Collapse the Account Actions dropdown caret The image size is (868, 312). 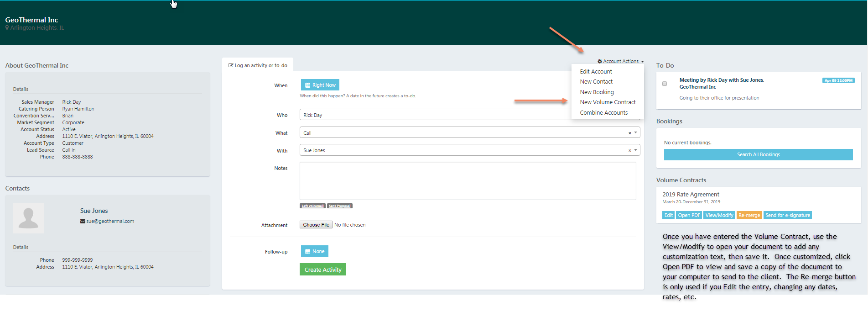click(642, 62)
